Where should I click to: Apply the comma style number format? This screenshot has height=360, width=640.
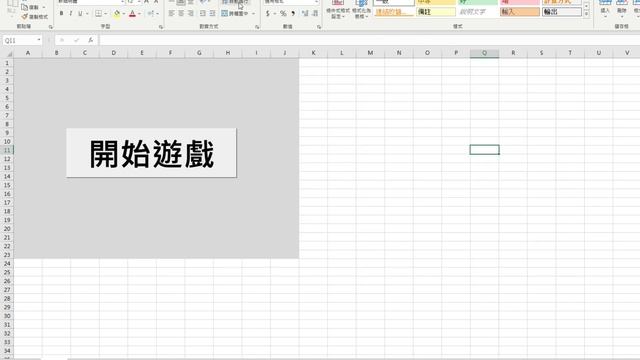293,13
